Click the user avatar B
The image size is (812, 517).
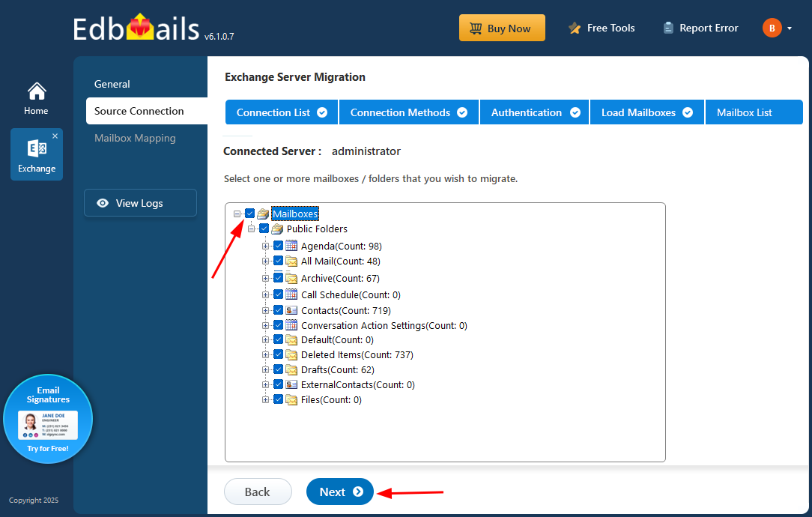click(772, 28)
